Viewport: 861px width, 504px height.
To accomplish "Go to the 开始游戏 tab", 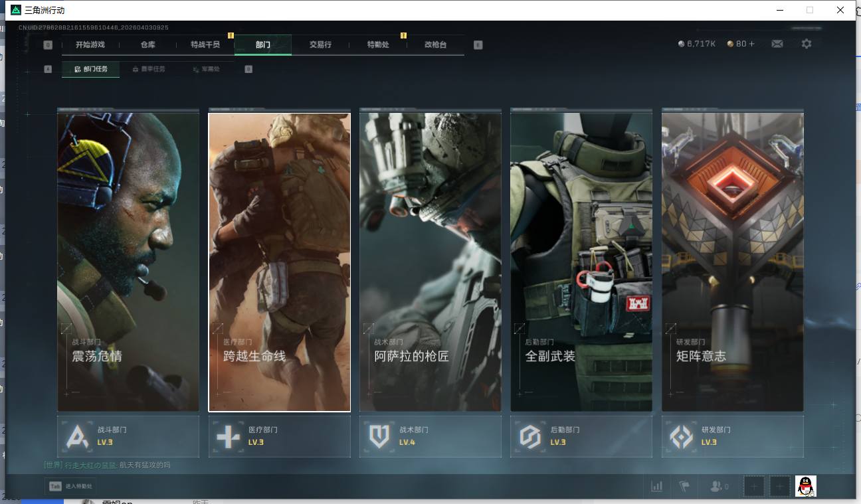I will 90,44.
